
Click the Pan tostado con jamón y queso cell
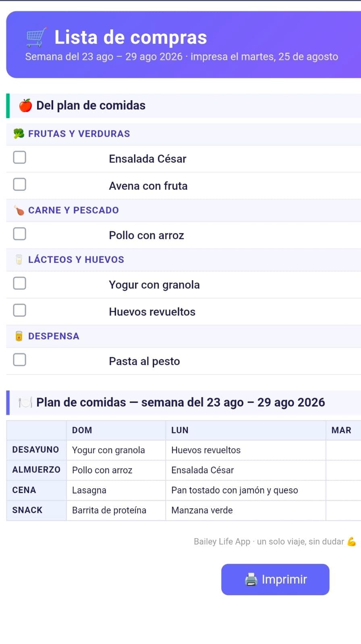click(246, 490)
